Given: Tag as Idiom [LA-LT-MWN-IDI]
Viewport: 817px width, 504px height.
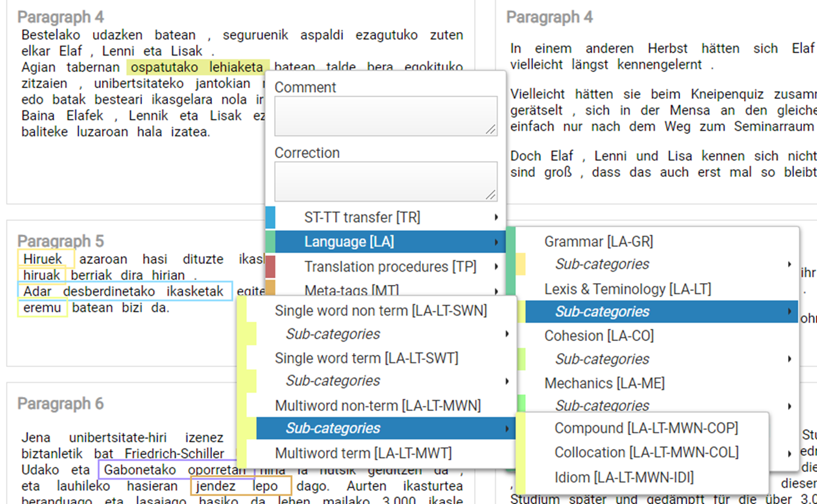Looking at the screenshot, I should pos(624,478).
